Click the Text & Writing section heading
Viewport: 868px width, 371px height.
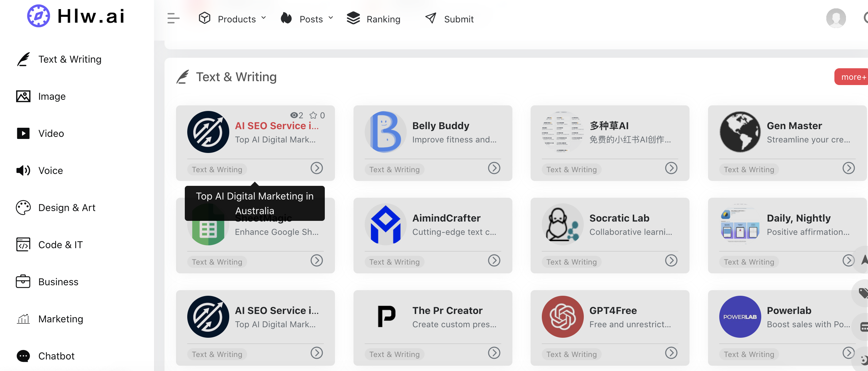pos(236,77)
